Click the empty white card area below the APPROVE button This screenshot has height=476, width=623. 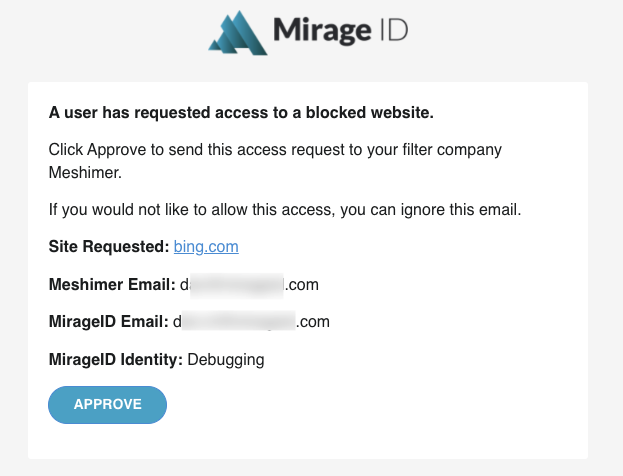308,441
